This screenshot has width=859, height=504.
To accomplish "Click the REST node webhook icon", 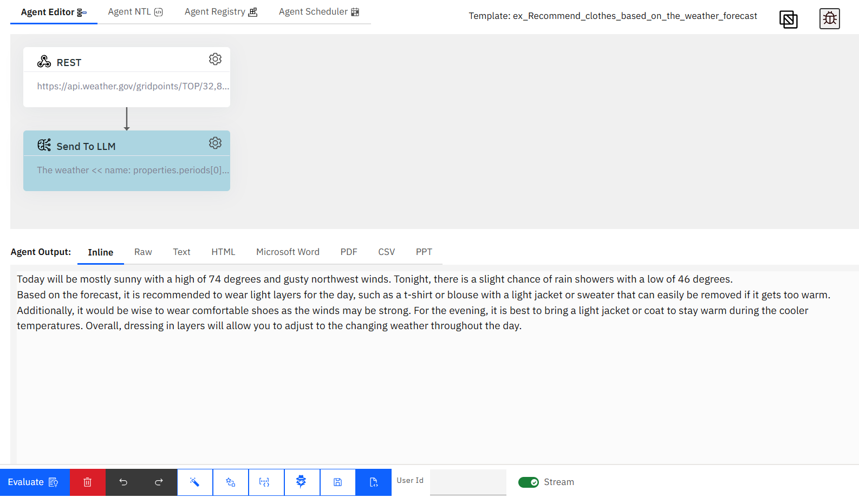I will [x=44, y=62].
